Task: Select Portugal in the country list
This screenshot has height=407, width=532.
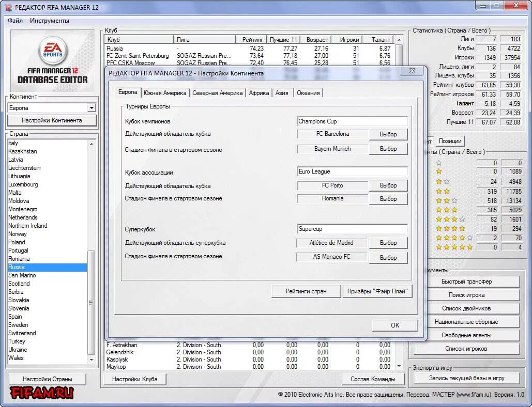Action: click(x=47, y=251)
